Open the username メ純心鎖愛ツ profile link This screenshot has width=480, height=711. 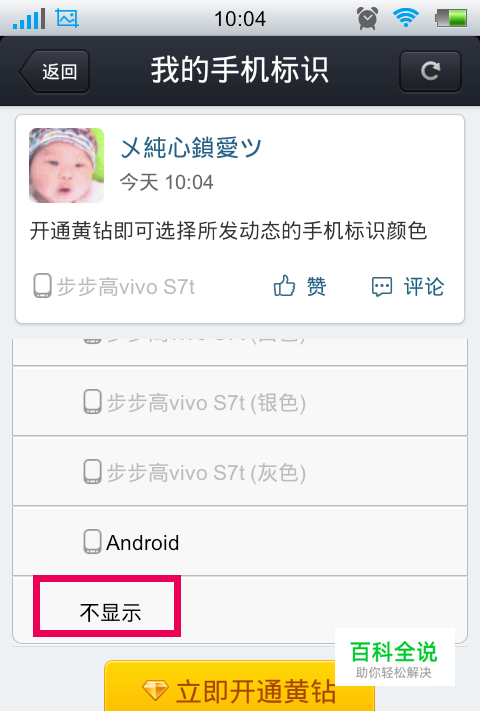(x=191, y=148)
